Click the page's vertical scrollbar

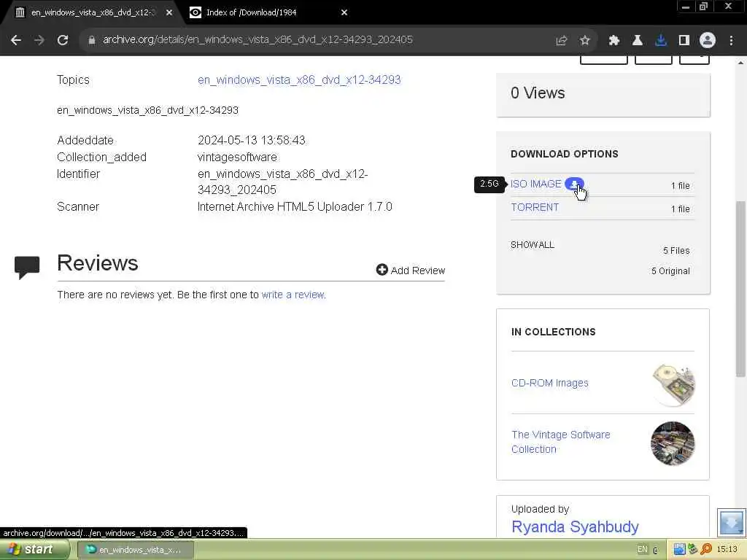point(740,289)
